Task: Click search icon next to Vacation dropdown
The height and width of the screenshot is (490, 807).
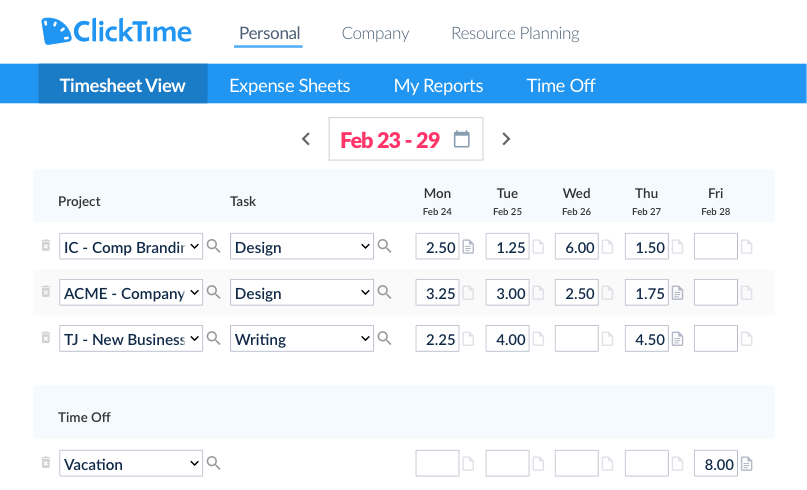Action: (x=213, y=463)
